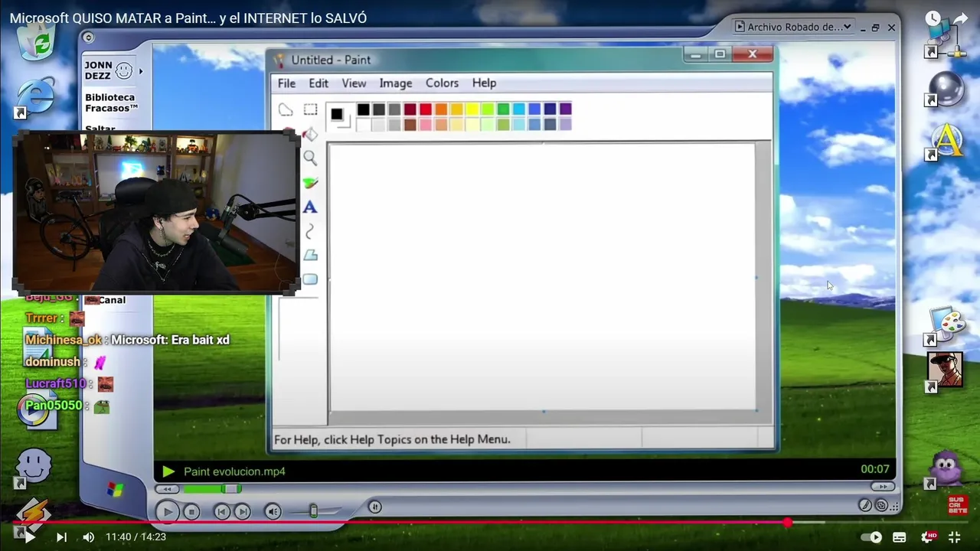
Task: Select the green Brush tool in Paint
Action: pyautogui.click(x=310, y=183)
